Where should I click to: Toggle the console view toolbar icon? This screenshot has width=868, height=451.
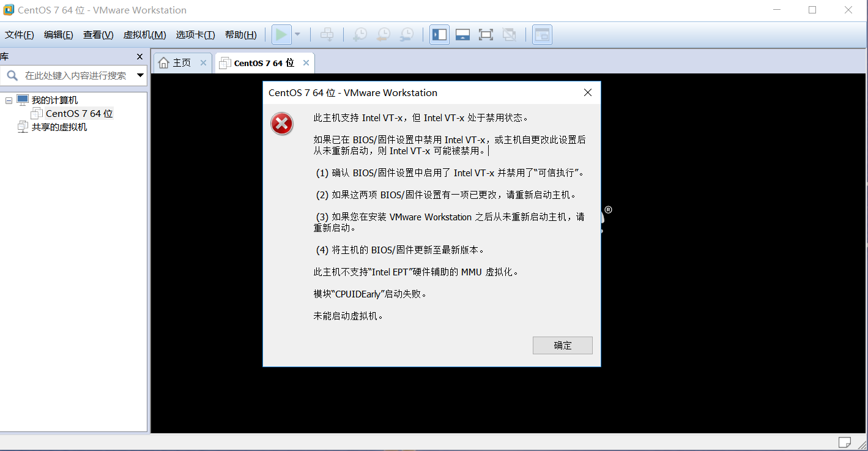pyautogui.click(x=542, y=35)
